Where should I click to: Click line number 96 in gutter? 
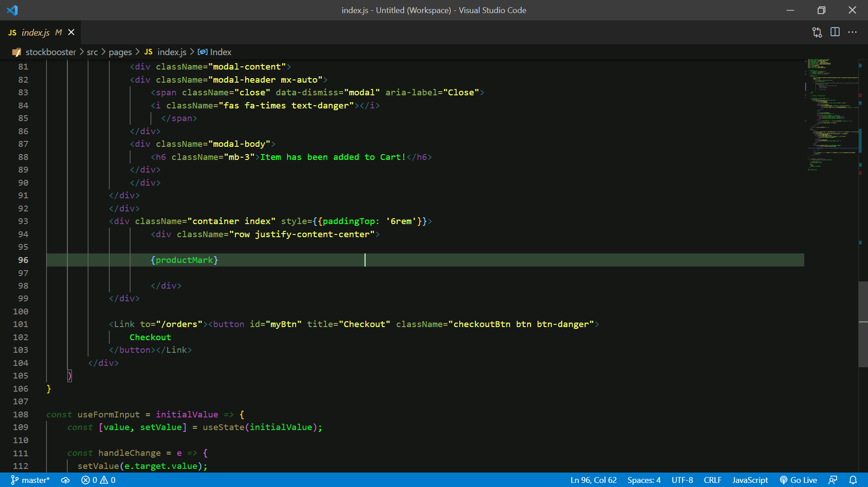tap(23, 260)
